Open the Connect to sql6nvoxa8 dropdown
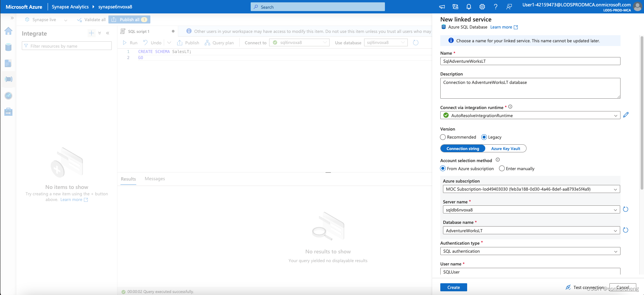The height and width of the screenshot is (295, 644). 299,43
